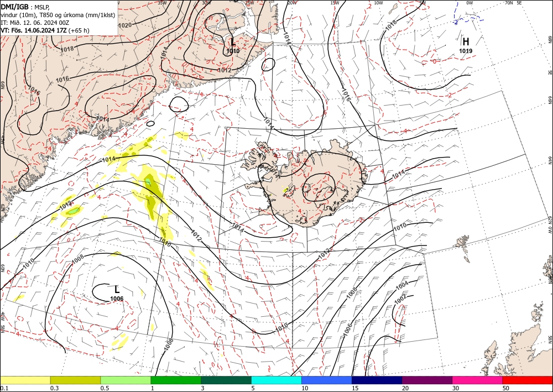This screenshot has width=553, height=392.
Task: Click the '1004' isobar label
Action: click(x=402, y=285)
